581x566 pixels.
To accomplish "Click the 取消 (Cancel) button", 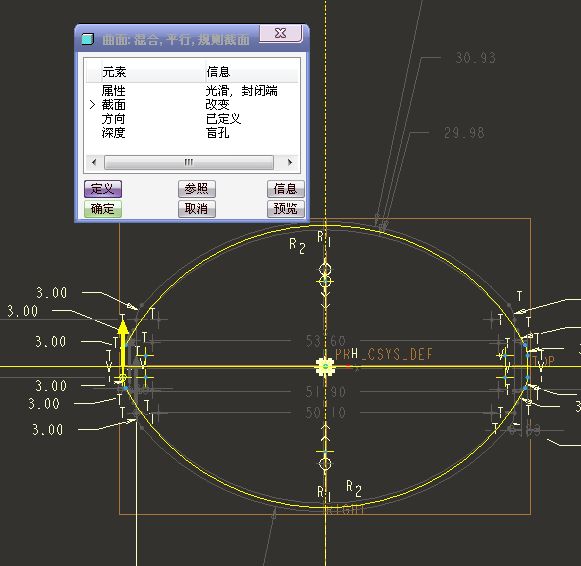I will point(197,209).
